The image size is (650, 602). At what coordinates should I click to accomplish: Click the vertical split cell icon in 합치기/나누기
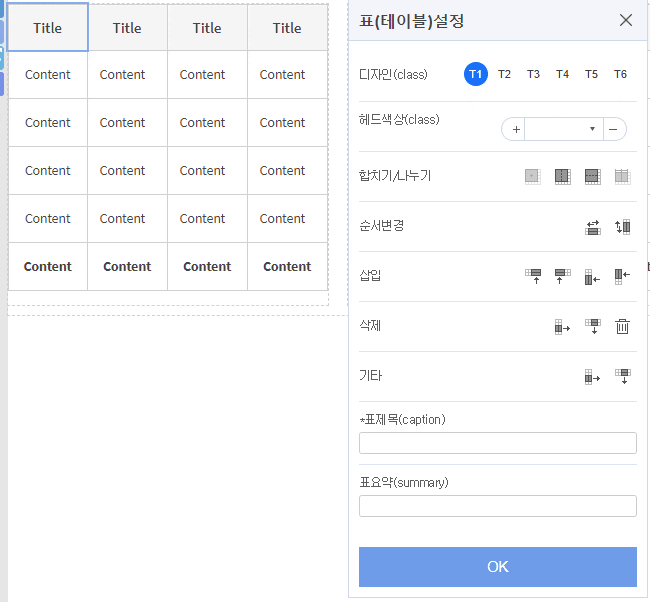[562, 176]
